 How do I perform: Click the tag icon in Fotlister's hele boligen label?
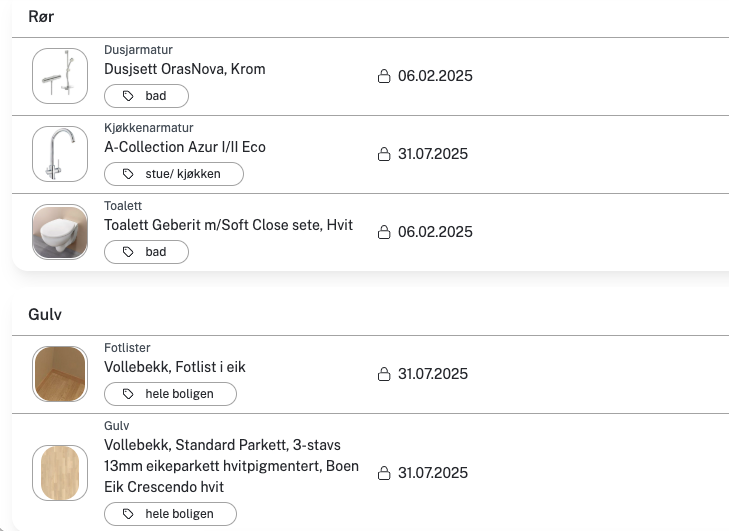pyautogui.click(x=128, y=394)
